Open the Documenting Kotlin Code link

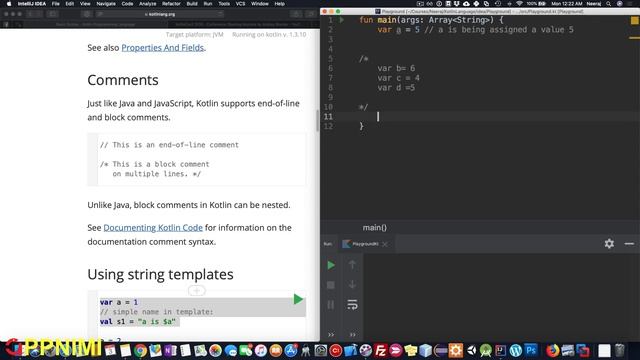(153, 228)
